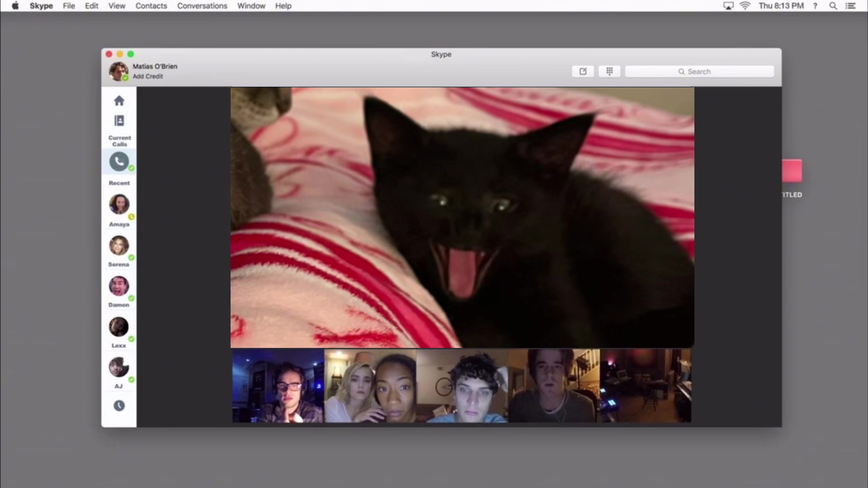Open the View menu

117,6
